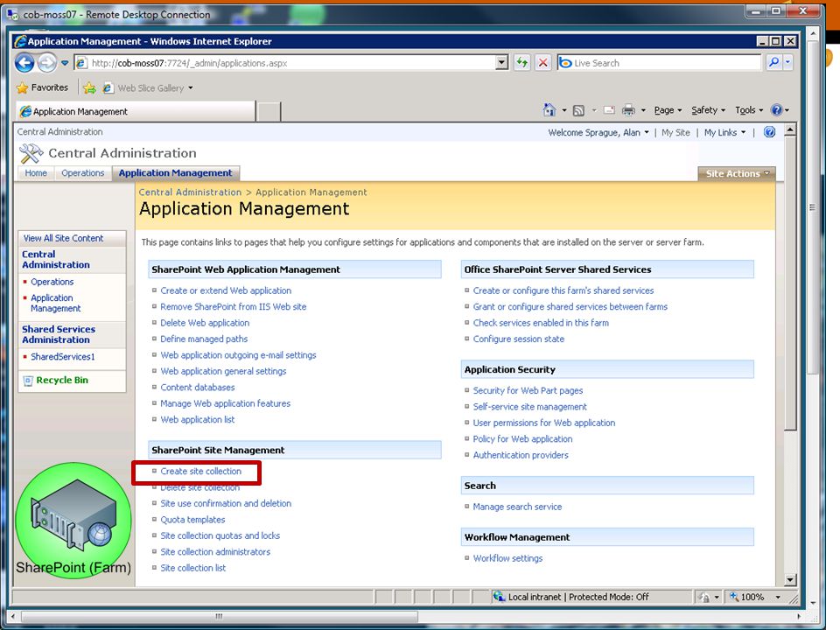Open Site collection administrators link
Viewport: 840px width, 630px height.
pos(215,552)
